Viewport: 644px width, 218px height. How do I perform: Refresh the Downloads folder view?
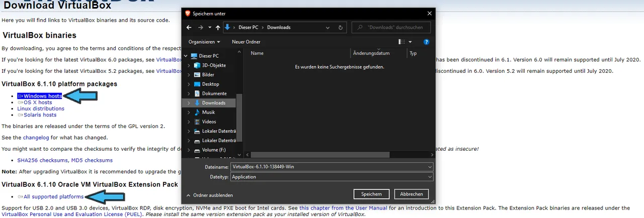click(341, 27)
